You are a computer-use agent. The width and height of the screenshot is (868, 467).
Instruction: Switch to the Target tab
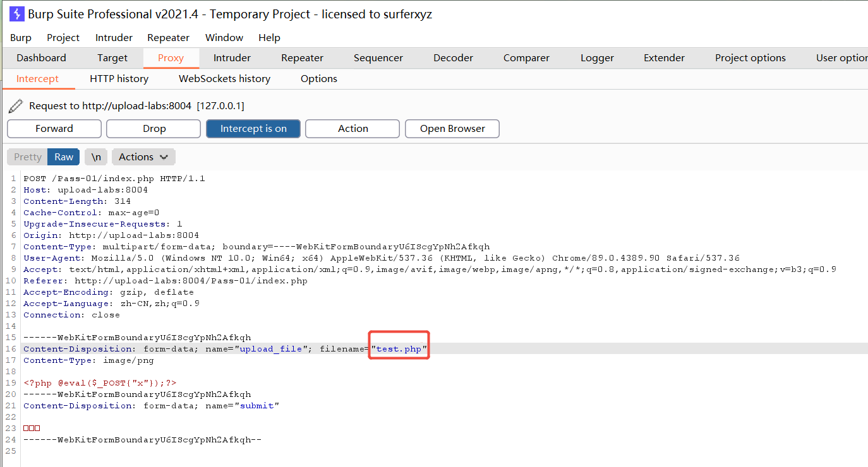[x=112, y=58]
